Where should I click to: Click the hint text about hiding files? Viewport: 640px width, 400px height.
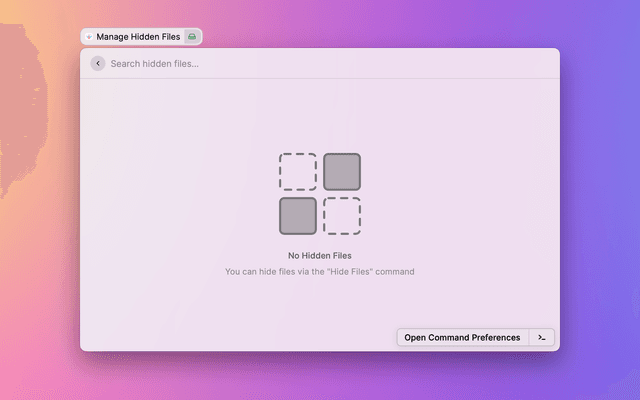pos(320,271)
